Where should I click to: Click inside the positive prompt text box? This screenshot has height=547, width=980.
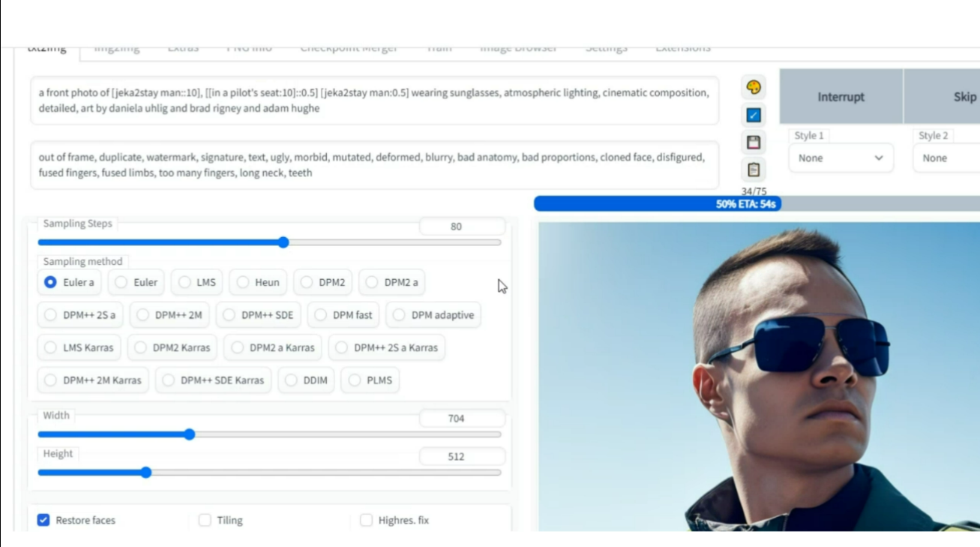click(373, 101)
